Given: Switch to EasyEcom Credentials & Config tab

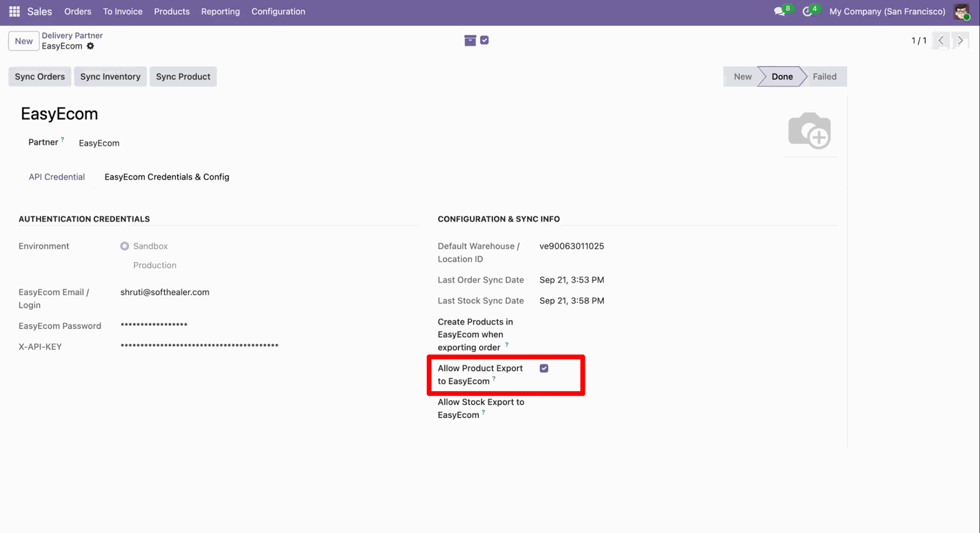Looking at the screenshot, I should point(167,177).
